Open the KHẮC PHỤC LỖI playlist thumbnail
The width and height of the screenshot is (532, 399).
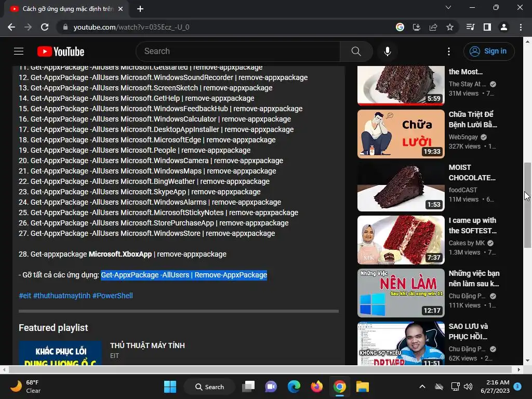60,353
